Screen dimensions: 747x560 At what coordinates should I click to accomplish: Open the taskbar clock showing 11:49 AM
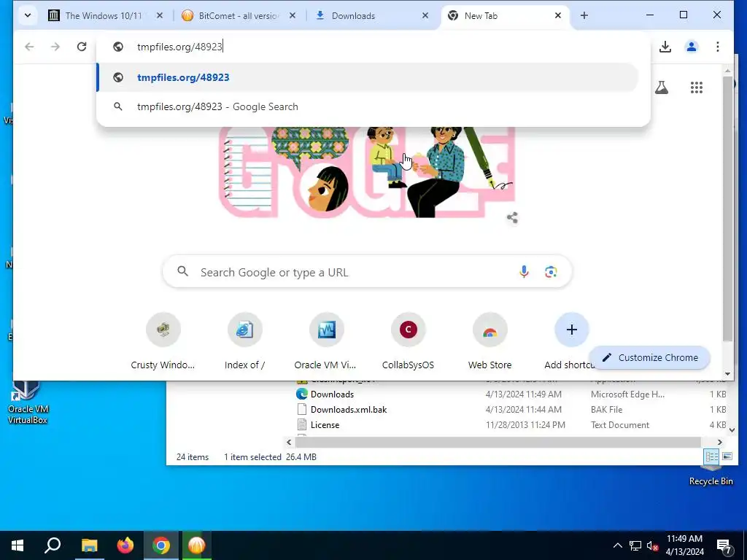[684, 545]
